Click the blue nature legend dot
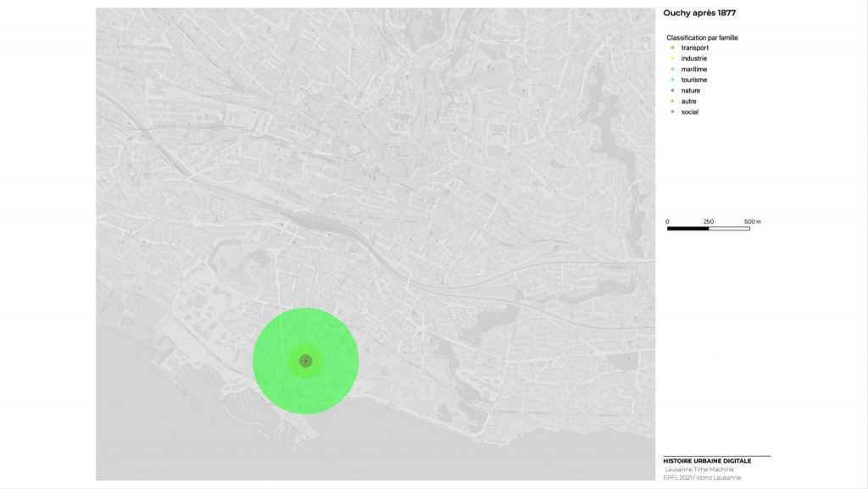This screenshot has height=489, width=868. point(671,91)
